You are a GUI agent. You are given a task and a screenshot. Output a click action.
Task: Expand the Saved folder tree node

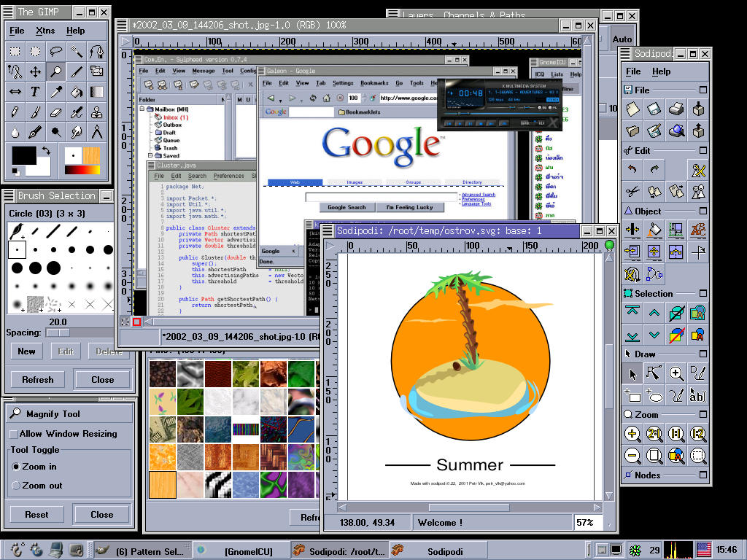[150, 155]
